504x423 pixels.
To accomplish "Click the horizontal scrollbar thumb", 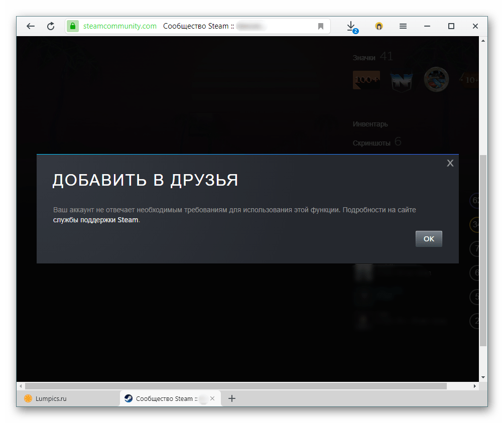I will [236, 386].
